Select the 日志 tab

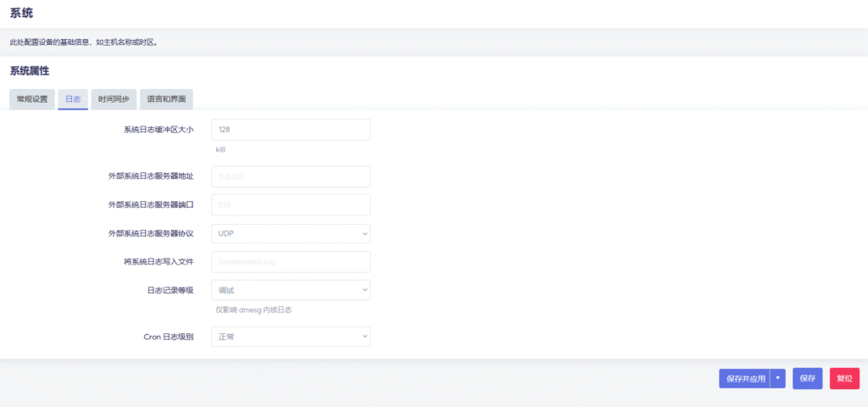pyautogui.click(x=73, y=99)
